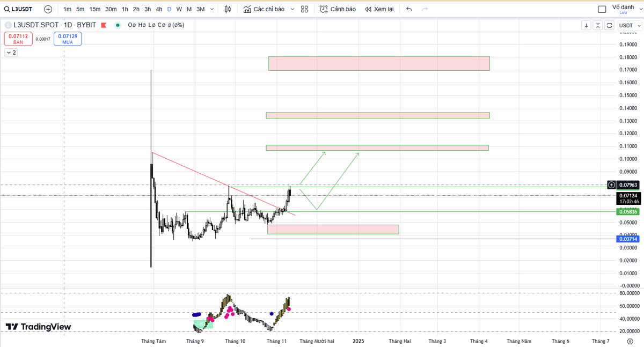
Task: Select the daily D timeframe
Action: (x=170, y=9)
